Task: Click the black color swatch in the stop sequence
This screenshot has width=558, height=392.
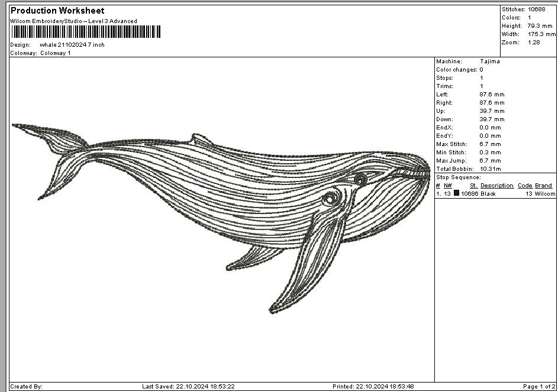Action: 457,193
